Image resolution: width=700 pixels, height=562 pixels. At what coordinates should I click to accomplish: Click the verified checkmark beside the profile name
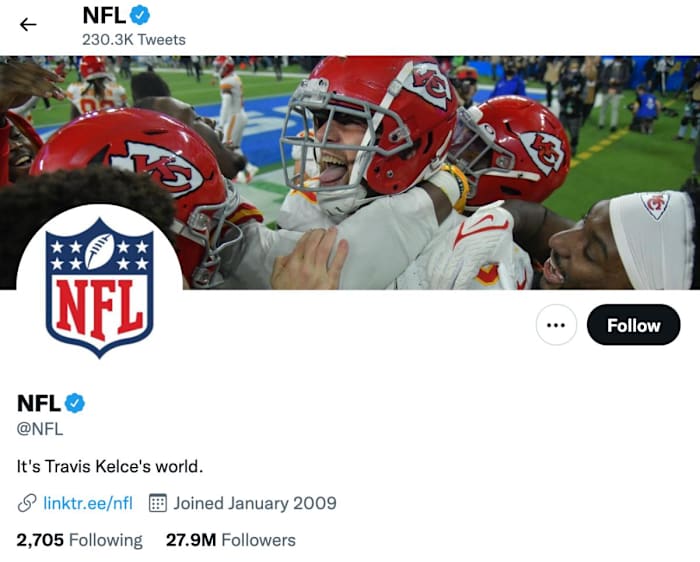(75, 403)
